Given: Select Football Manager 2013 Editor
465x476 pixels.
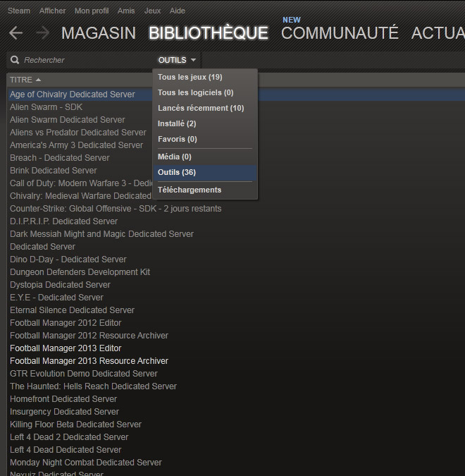Looking at the screenshot, I should tap(66, 348).
